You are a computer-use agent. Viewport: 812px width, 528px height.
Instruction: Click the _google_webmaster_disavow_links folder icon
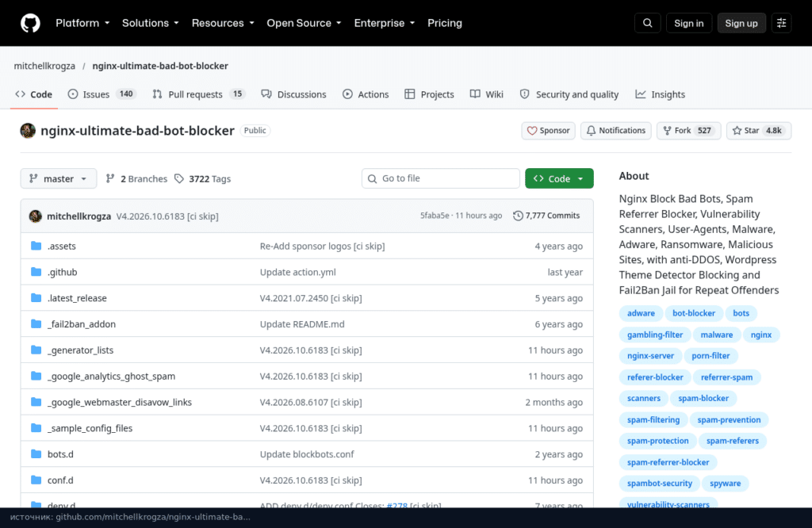point(36,402)
